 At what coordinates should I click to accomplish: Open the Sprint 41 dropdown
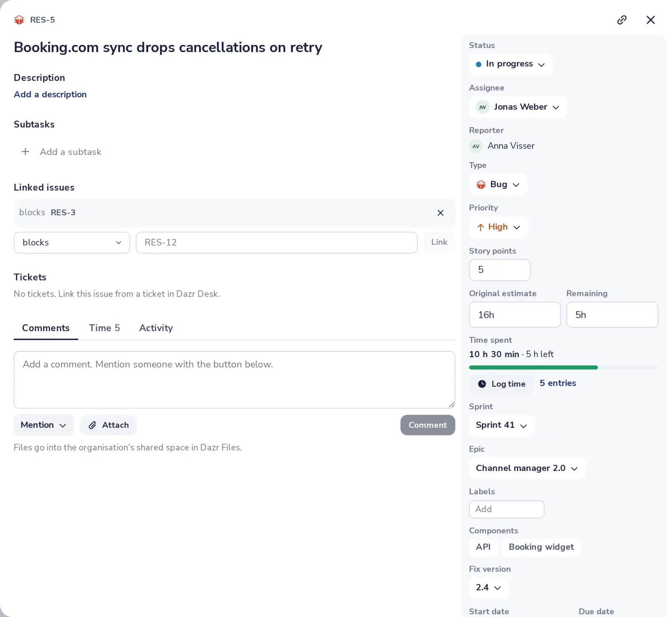point(501,425)
